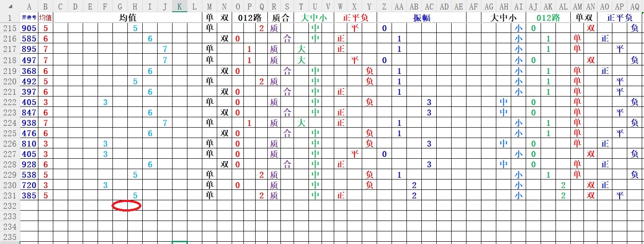Click the merged black 均值 header cell
The height and width of the screenshot is (244, 644).
(127, 18)
